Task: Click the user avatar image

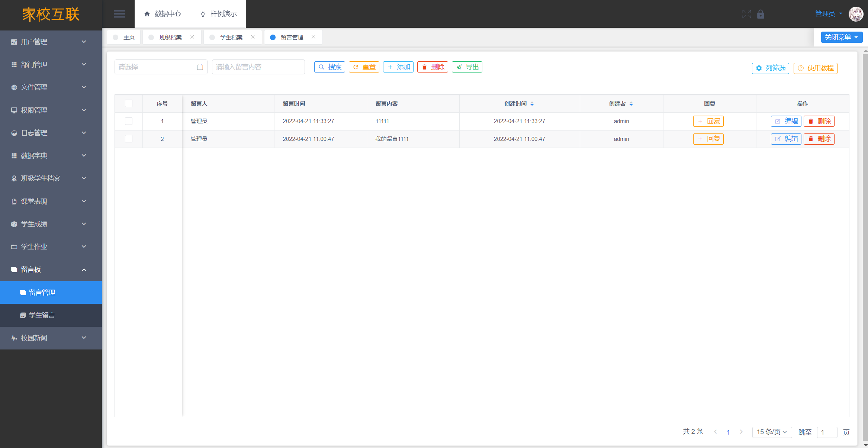Action: click(855, 14)
